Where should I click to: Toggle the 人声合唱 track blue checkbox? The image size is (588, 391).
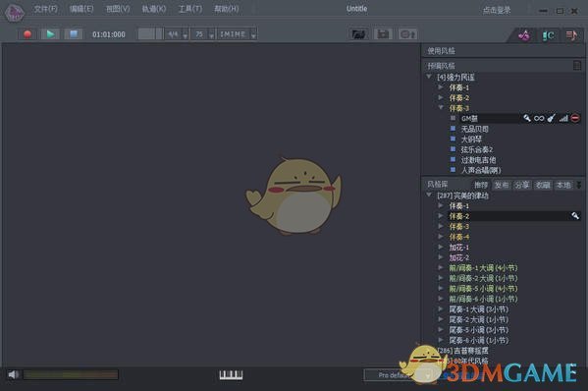pyautogui.click(x=453, y=170)
